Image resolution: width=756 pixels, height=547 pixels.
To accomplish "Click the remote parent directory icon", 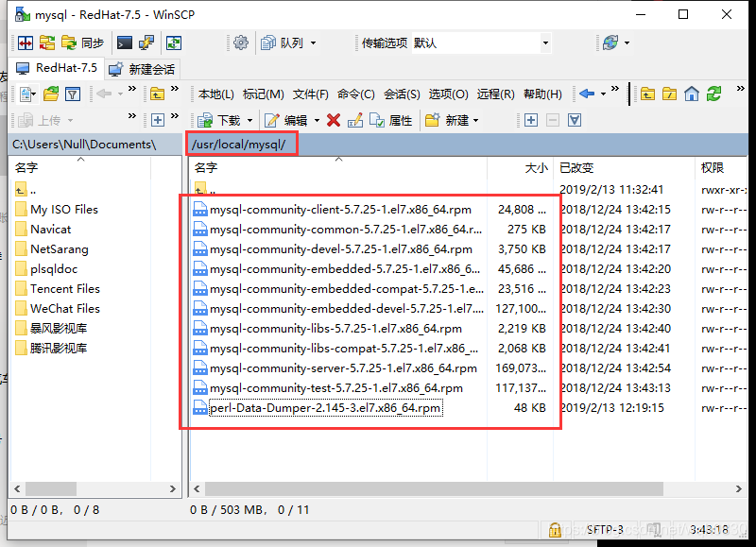I will pos(647,94).
